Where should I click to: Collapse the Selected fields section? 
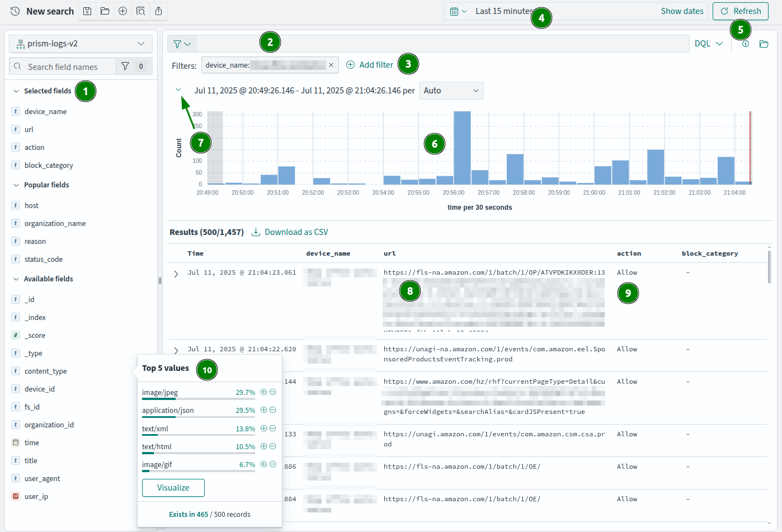point(16,91)
